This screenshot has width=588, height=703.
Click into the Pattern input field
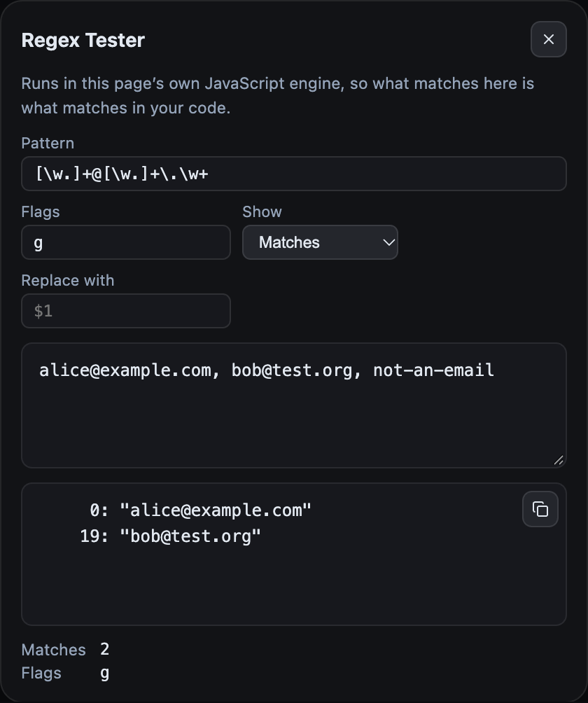294,174
